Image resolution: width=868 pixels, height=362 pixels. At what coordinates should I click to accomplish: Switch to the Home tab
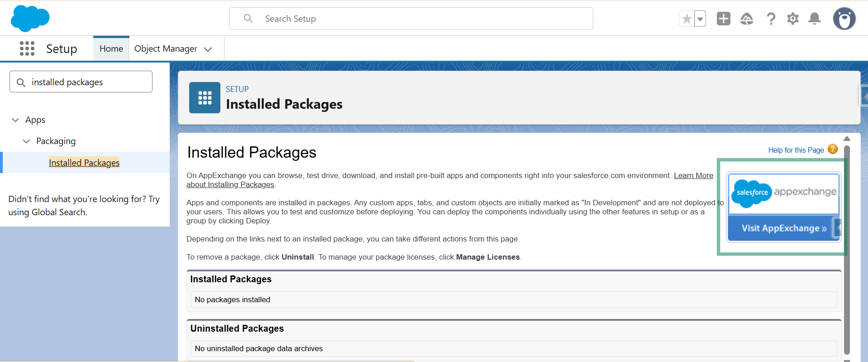coord(111,48)
